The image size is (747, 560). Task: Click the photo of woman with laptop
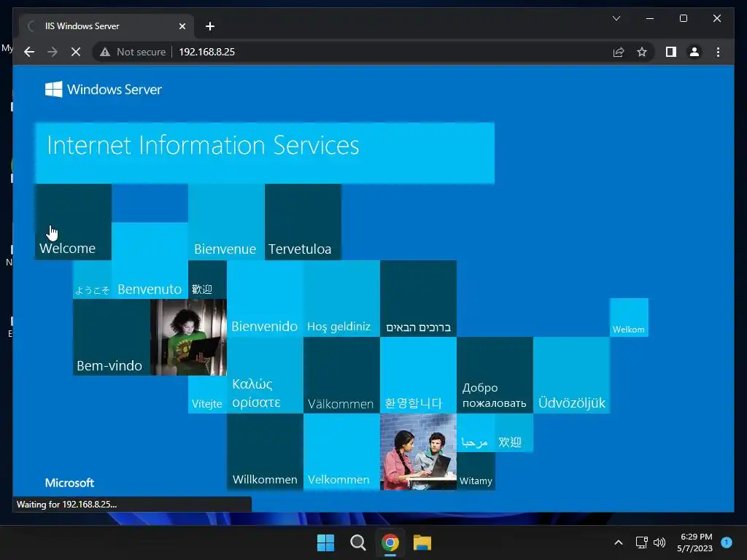click(x=188, y=337)
